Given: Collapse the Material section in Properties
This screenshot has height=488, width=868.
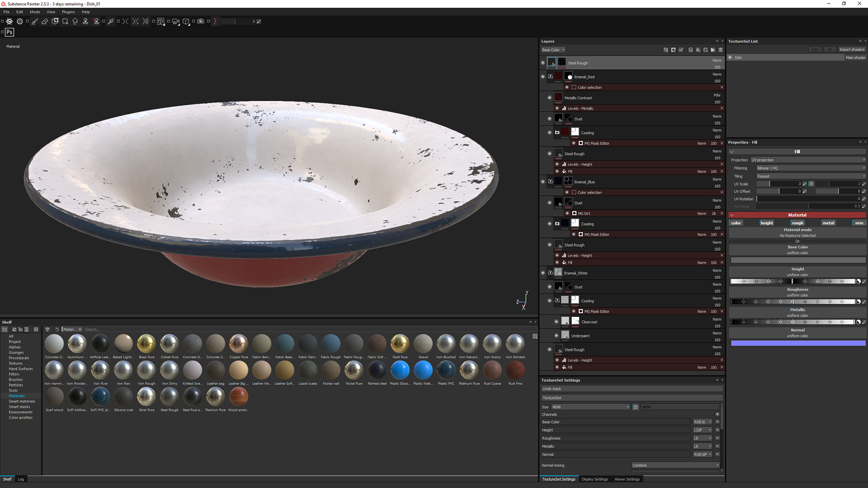Looking at the screenshot, I should [731, 215].
